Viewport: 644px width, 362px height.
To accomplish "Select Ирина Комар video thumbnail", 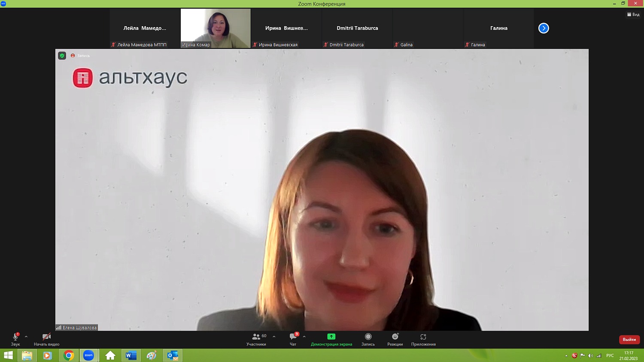I will tap(216, 28).
